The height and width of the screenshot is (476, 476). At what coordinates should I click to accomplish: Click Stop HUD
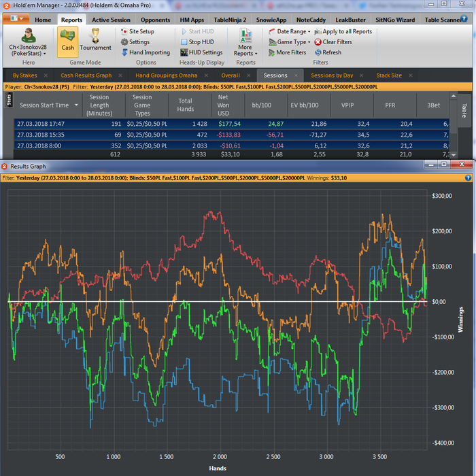[198, 42]
